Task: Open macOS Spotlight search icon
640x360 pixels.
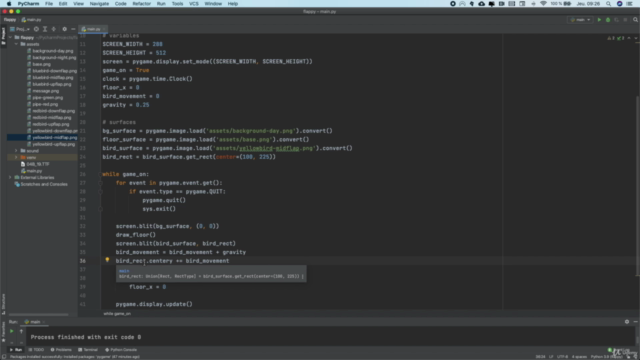Action: 608,4
